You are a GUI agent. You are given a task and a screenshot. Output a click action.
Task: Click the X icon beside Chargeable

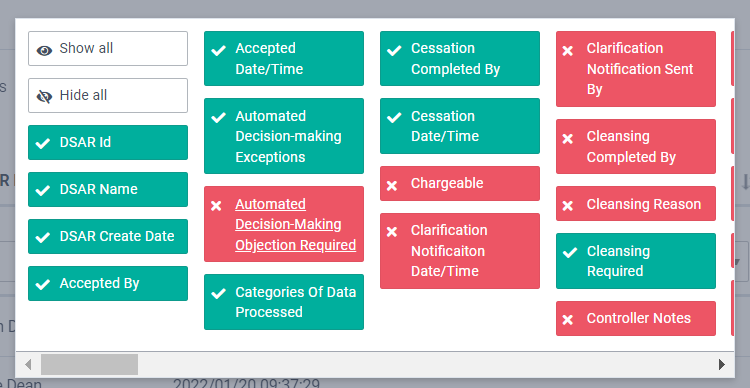392,185
